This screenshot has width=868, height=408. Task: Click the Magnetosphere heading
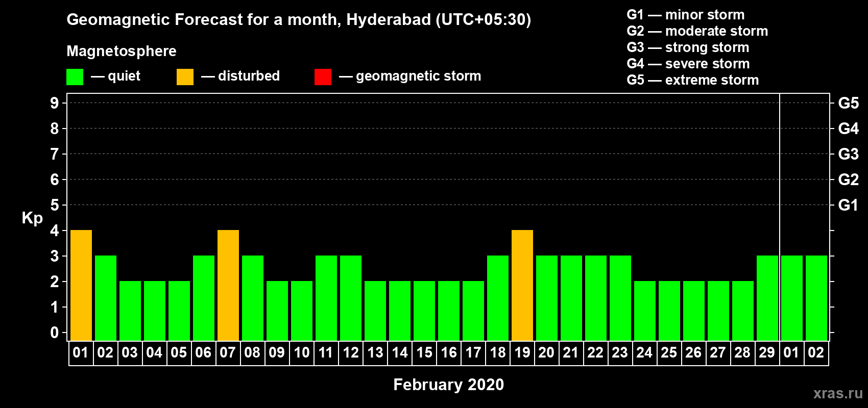122,51
